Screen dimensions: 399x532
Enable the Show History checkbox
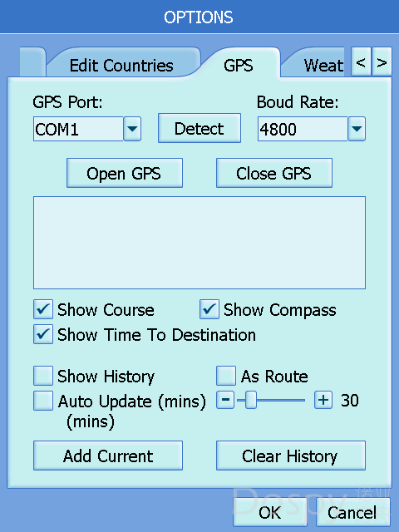coord(43,376)
